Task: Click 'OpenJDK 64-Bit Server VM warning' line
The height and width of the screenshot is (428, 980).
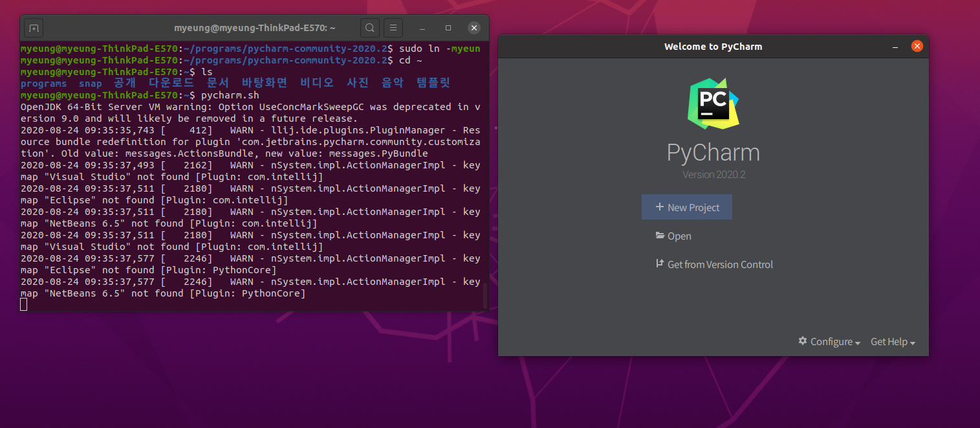Action: point(250,107)
